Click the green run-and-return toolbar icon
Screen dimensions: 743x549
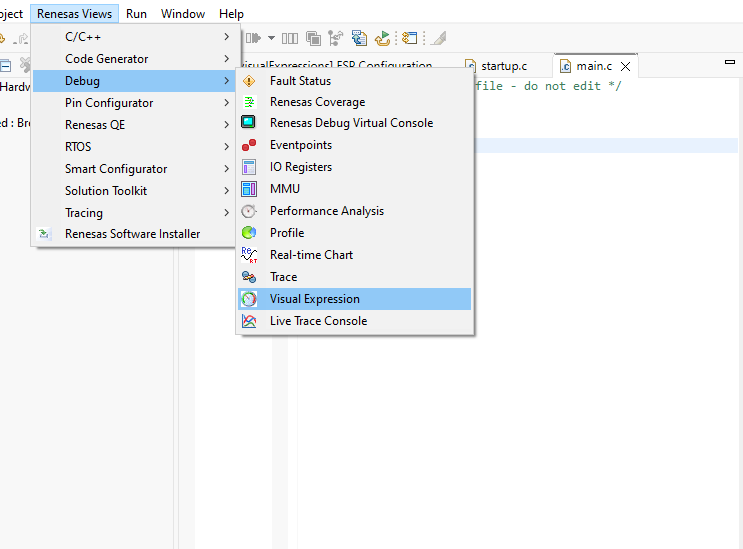pos(382,38)
